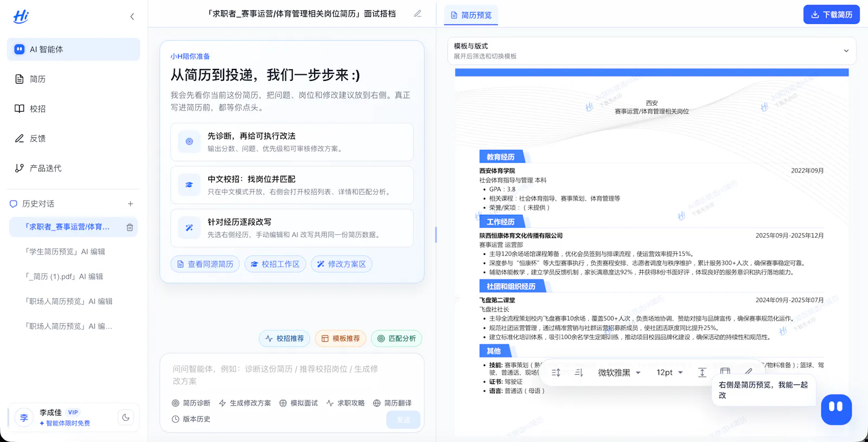Open 「学生简历预览」AI 编辑 history entry
Viewport: 868px width, 442px height.
(65, 252)
